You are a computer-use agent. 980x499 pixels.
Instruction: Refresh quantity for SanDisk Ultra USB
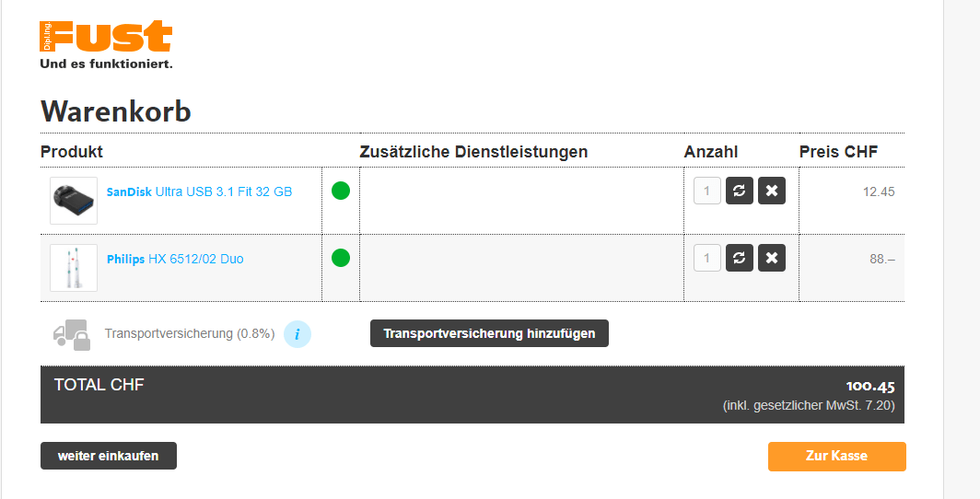coord(739,191)
